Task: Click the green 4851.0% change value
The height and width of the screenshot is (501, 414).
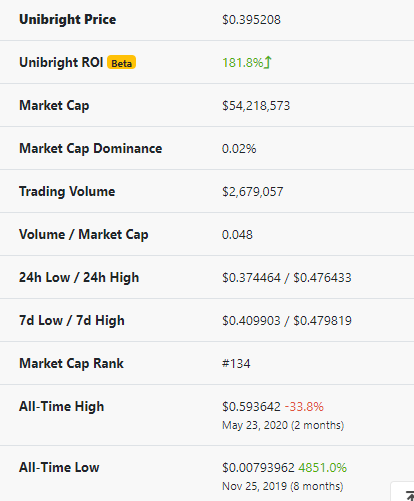Action: [x=323, y=468]
